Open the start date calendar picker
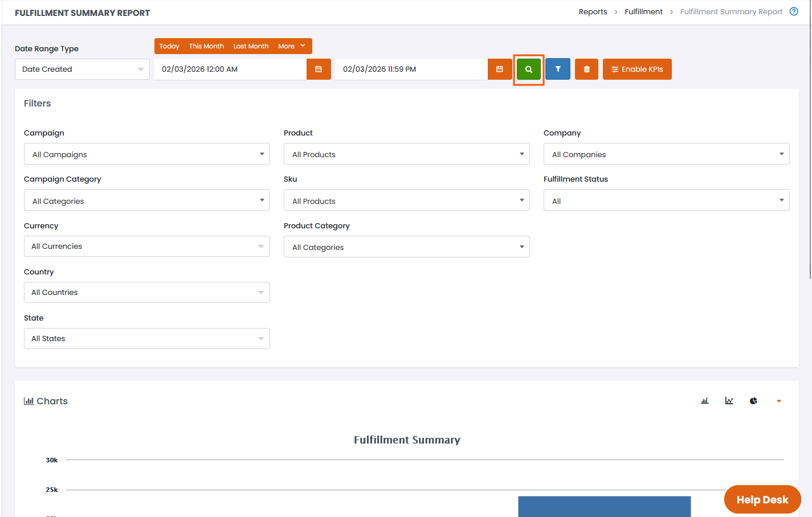 coord(319,69)
